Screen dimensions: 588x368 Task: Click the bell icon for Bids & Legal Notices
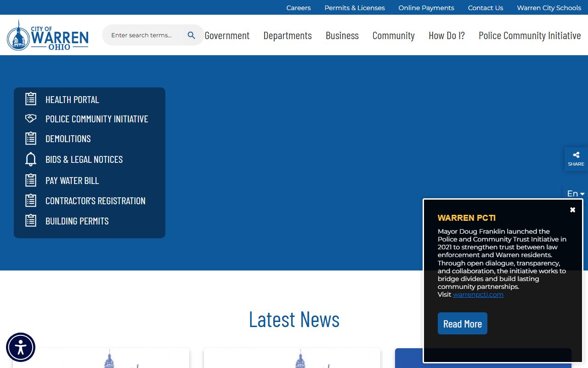[x=31, y=159]
